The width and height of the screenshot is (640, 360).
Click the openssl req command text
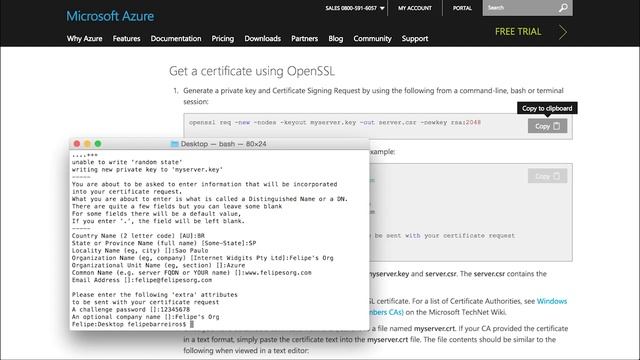335,122
